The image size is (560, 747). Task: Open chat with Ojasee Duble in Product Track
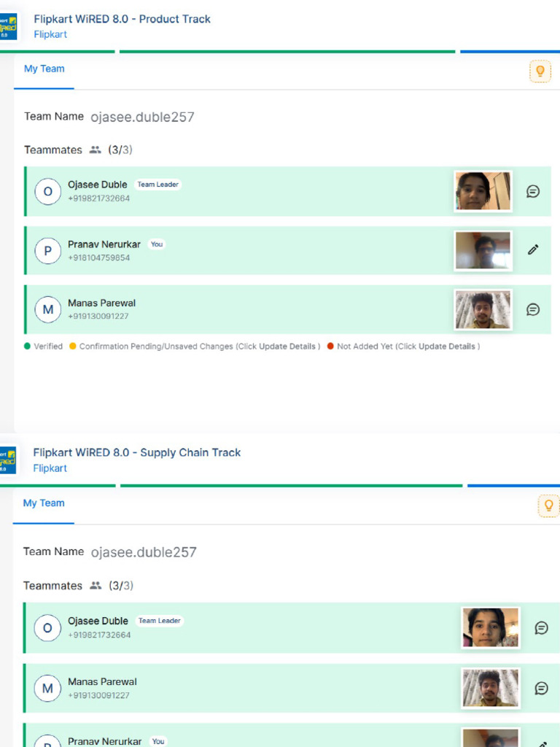pos(533,191)
